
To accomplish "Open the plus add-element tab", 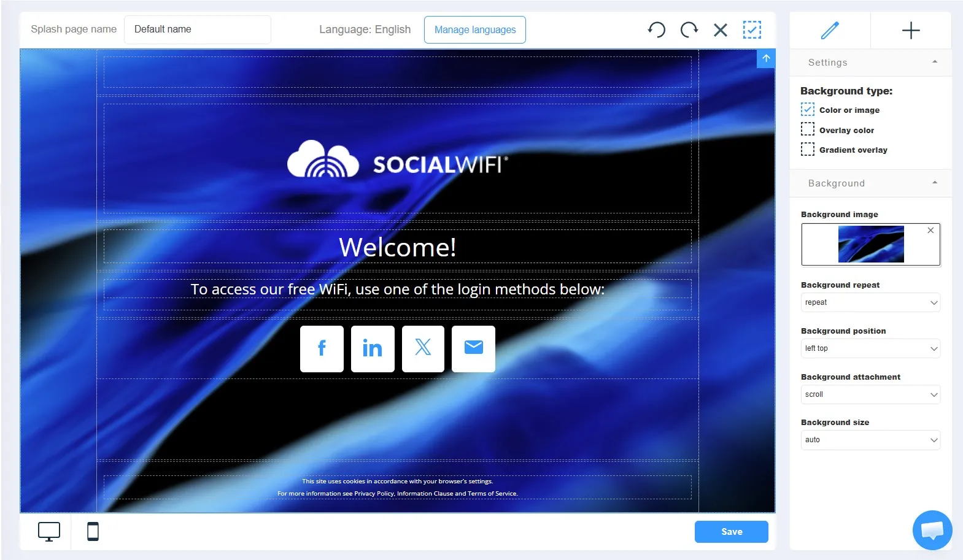I will (911, 30).
